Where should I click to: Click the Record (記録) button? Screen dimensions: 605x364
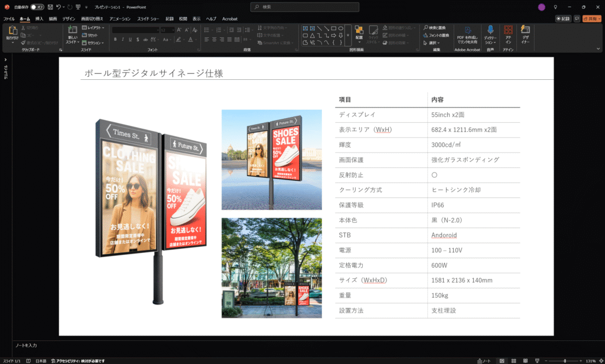(563, 19)
